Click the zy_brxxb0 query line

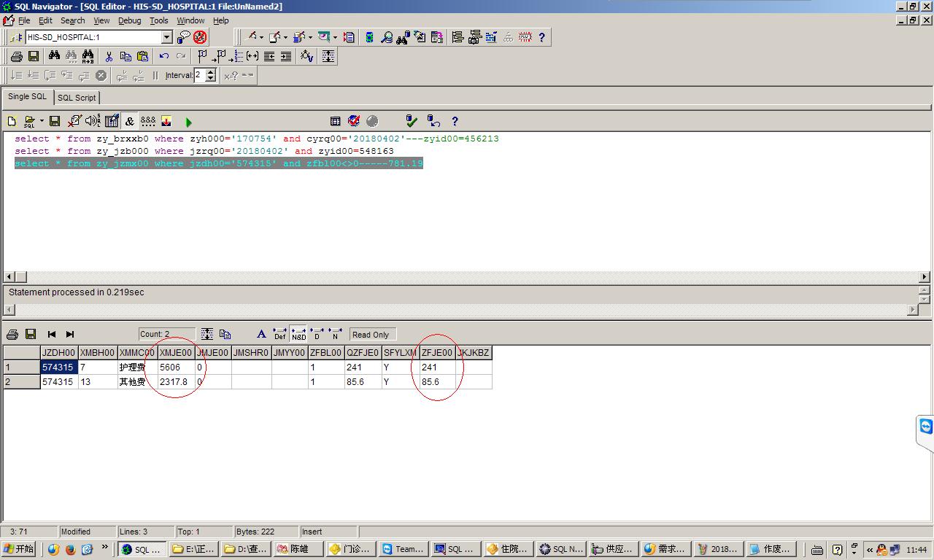coord(257,139)
